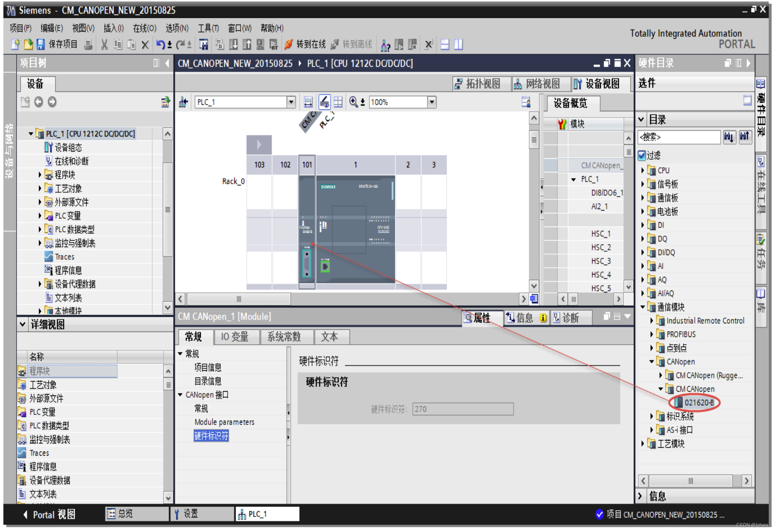Expand the DI/DQ catalog folder
The image size is (776, 532).
643,252
